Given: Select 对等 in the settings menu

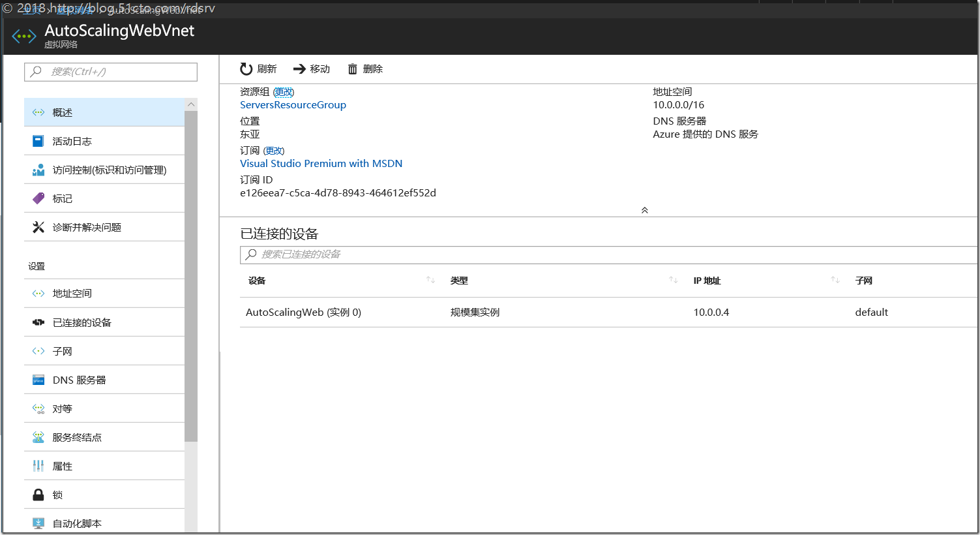Looking at the screenshot, I should click(104, 408).
